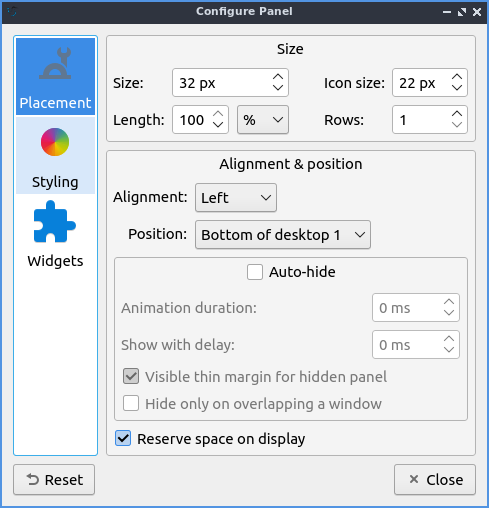Toggle Visible thin margin for hidden panel

(131, 377)
